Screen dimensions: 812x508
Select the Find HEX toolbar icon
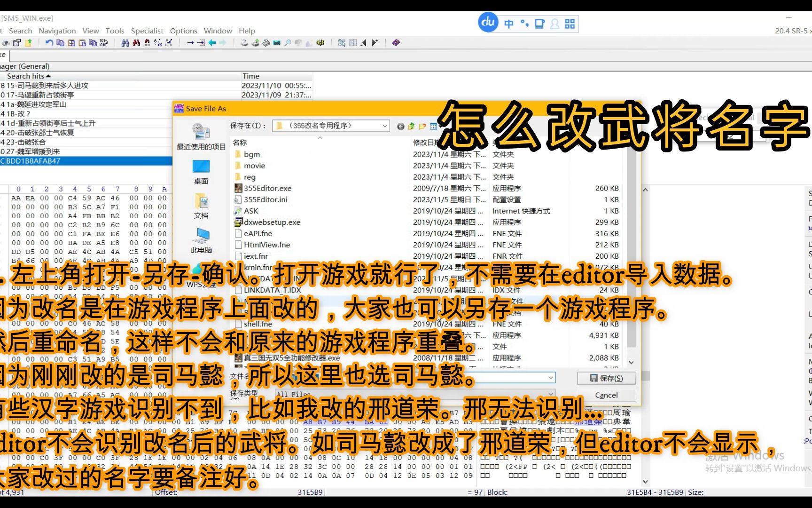147,43
